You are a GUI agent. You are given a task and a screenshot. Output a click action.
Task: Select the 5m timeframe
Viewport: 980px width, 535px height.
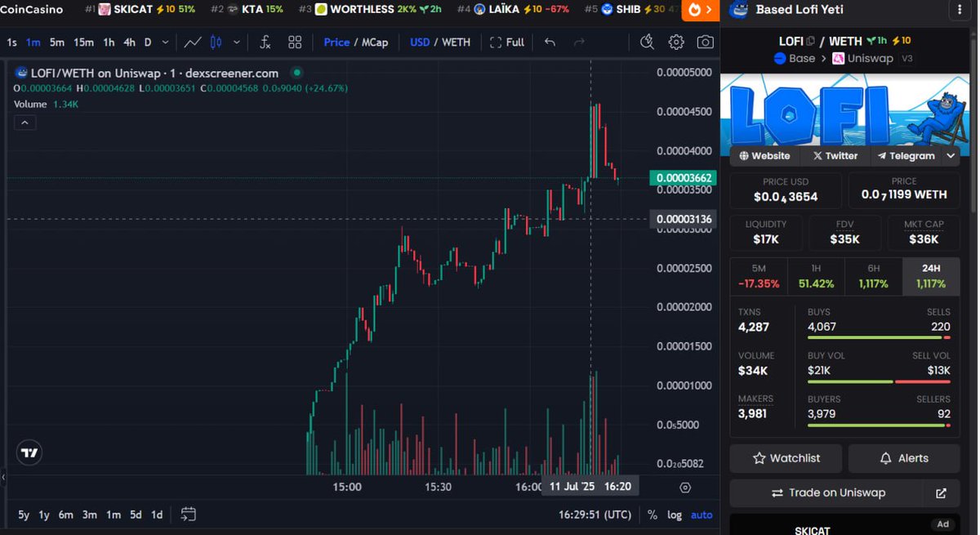[x=56, y=42]
